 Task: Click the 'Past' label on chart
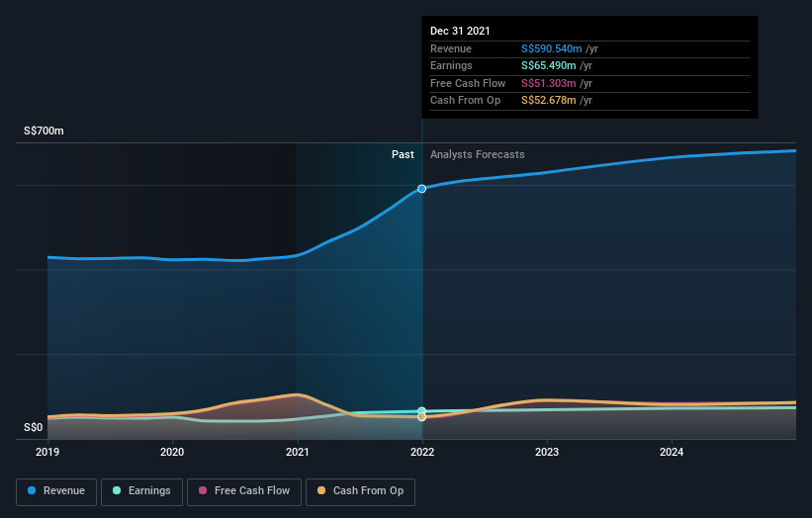[403, 155]
